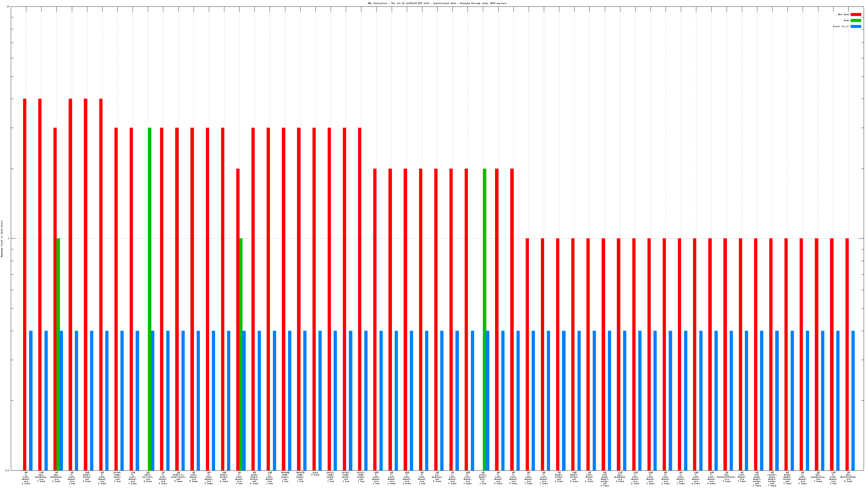Click the y-axis tick label '10'
The image size is (868, 488).
click(x=8, y=7)
